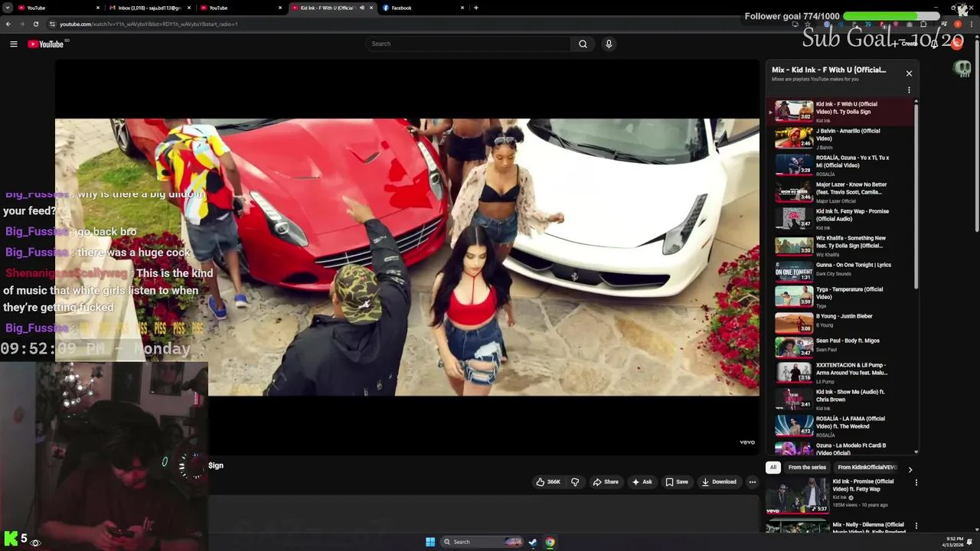Open Steam from the taskbar

(x=533, y=543)
